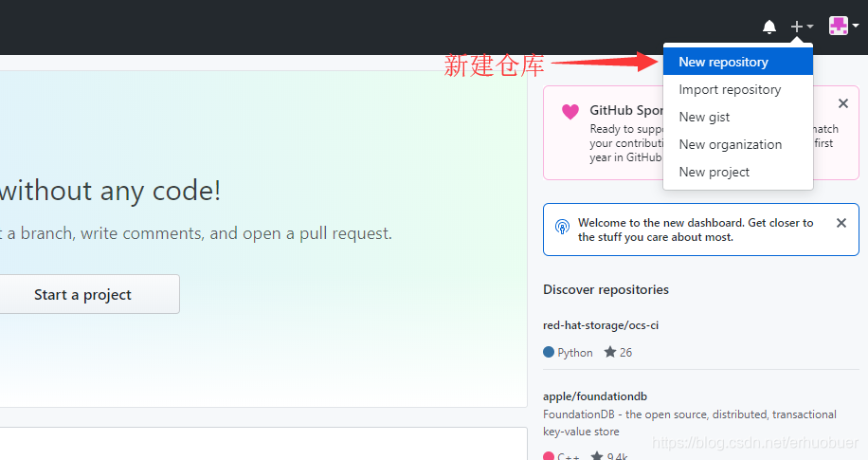Click the 'without any code!' heading
Viewport: 868px width, 460px height.
tap(110, 192)
